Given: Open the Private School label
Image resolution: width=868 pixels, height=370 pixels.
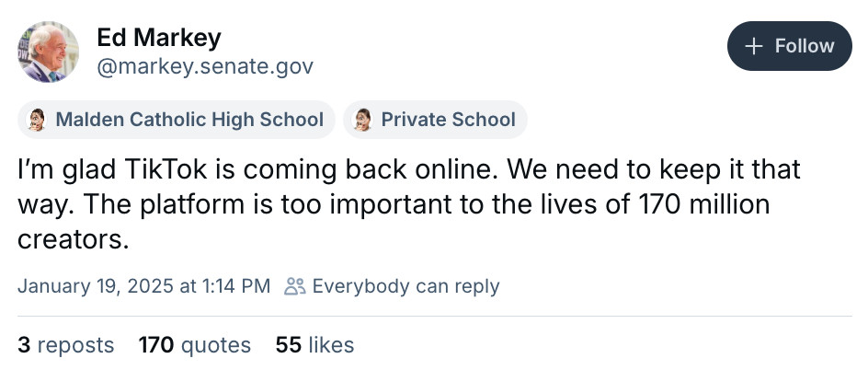Looking at the screenshot, I should (435, 120).
